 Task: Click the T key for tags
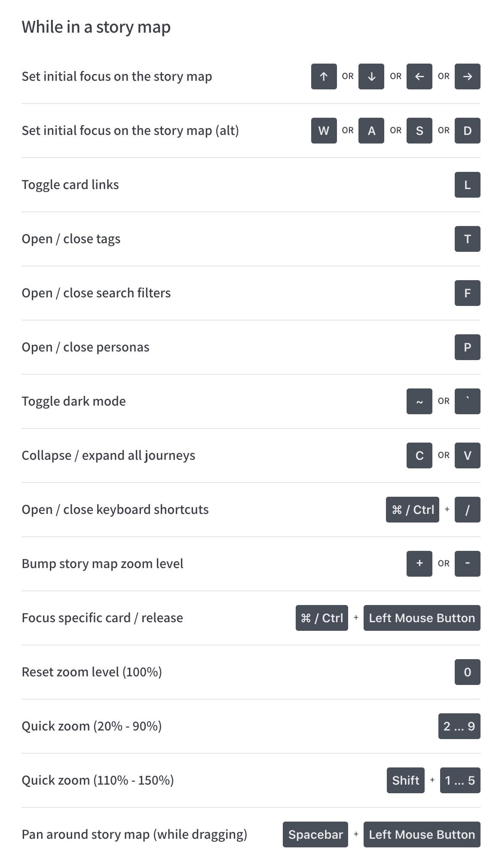click(x=467, y=239)
